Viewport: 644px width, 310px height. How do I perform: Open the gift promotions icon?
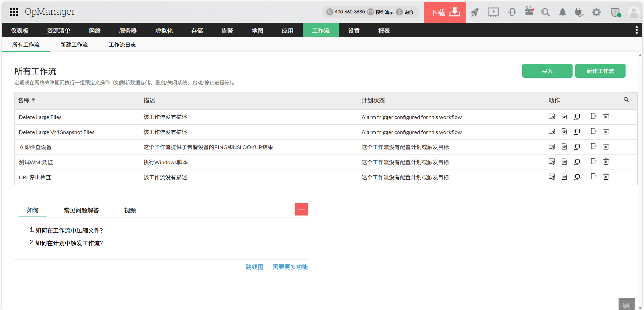tap(529, 12)
